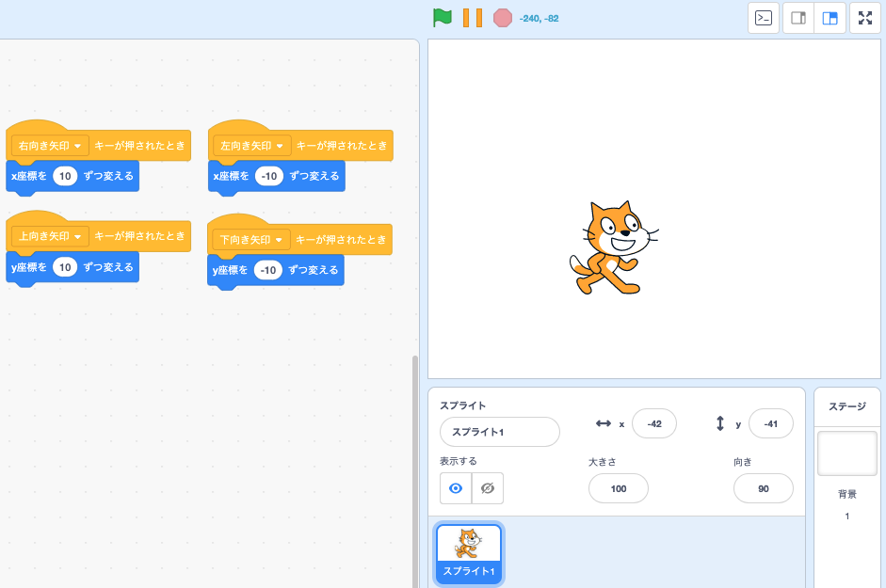
Task: Switch to large stage layout
Action: [830, 18]
